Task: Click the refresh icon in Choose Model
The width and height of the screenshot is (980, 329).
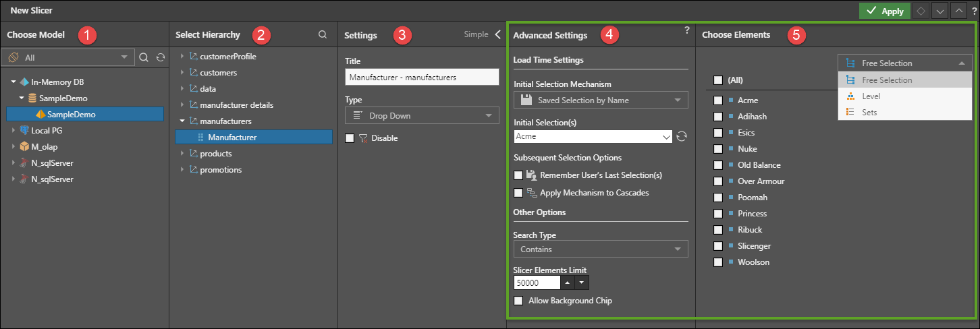Action: (160, 58)
